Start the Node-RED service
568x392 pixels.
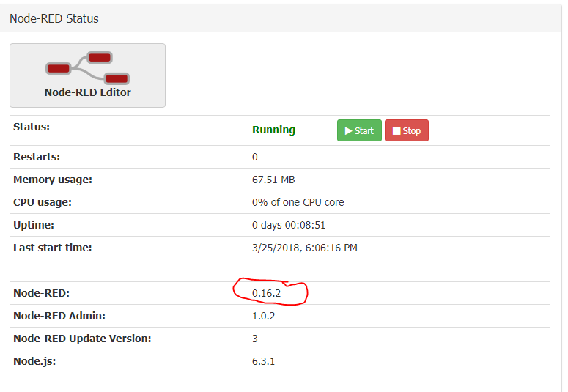(x=359, y=130)
